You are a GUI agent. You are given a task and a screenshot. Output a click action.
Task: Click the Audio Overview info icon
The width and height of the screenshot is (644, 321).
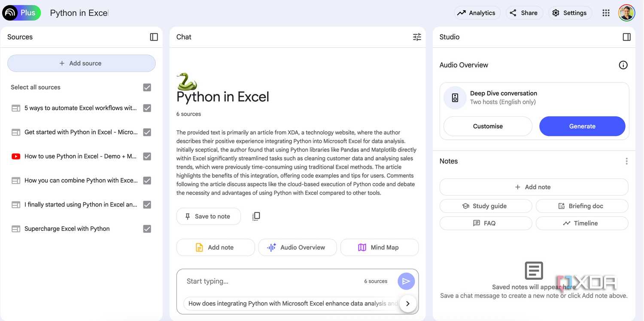pos(623,65)
